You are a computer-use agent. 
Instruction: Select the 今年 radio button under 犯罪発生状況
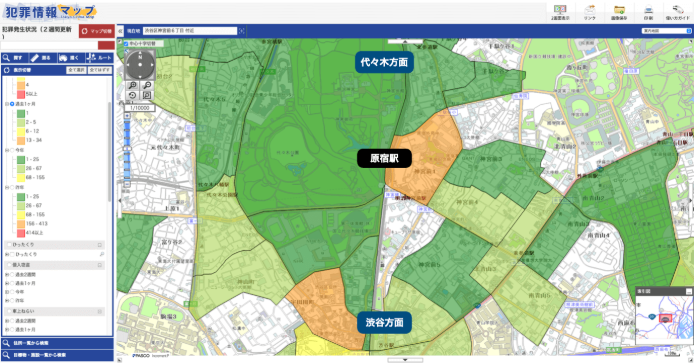click(12, 150)
